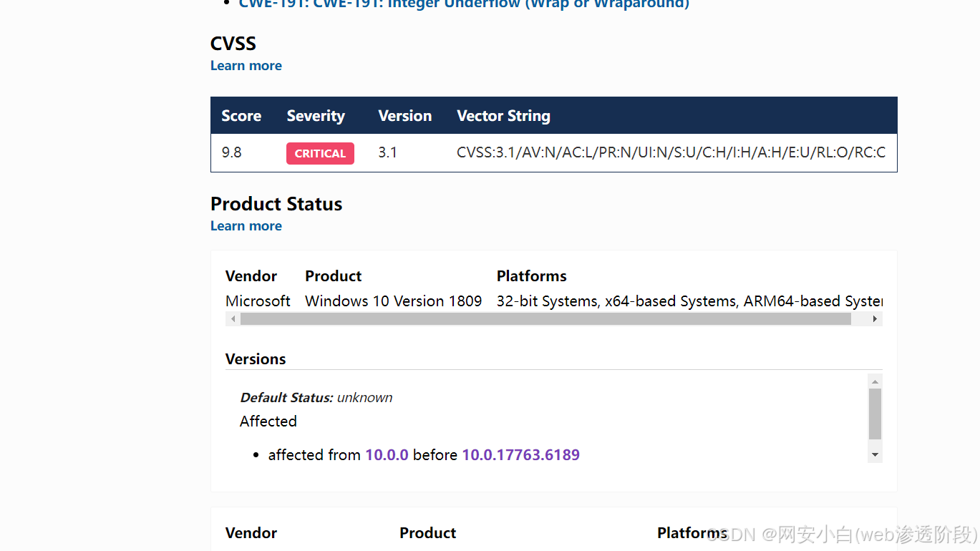Click the 32-bit Systems platforms cell
The height and width of the screenshot is (551, 980).
pos(689,301)
